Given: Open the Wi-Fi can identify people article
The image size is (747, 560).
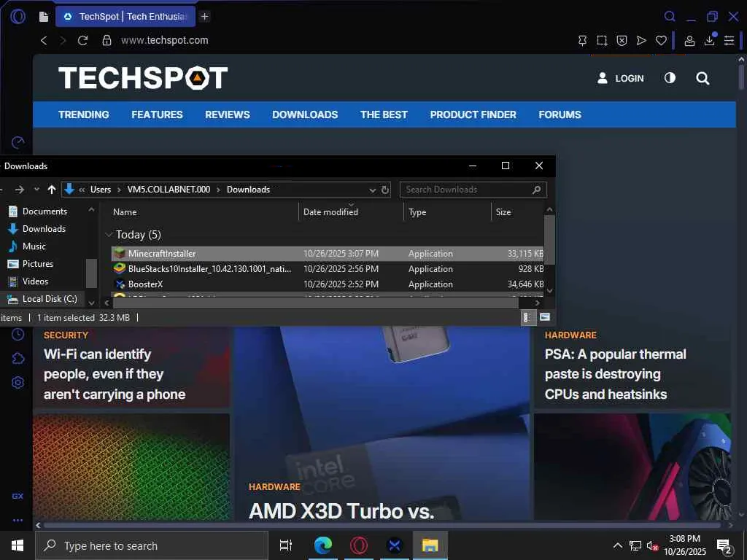Looking at the screenshot, I should (x=115, y=374).
